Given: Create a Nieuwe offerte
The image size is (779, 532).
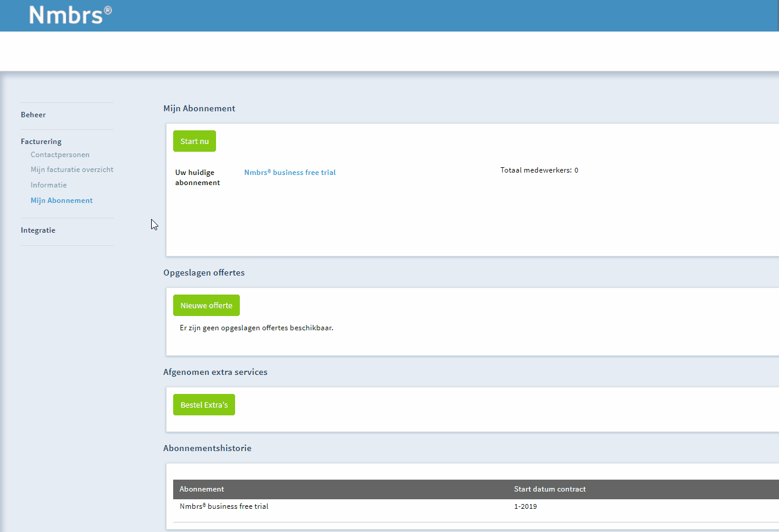Looking at the screenshot, I should 207,305.
